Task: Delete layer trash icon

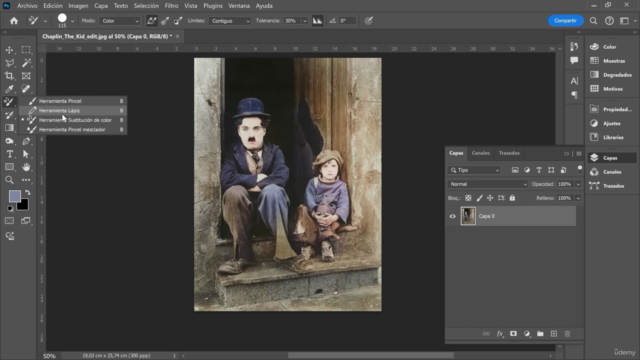Action: (x=567, y=334)
